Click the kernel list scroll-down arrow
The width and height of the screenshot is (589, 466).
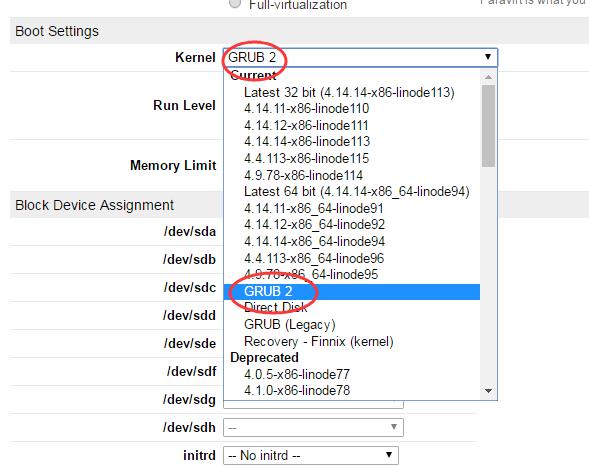[x=488, y=391]
